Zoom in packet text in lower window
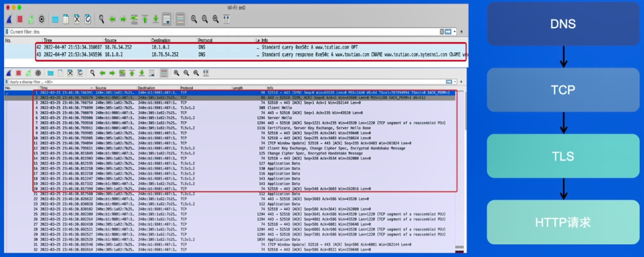The image size is (644, 257). coord(176,73)
